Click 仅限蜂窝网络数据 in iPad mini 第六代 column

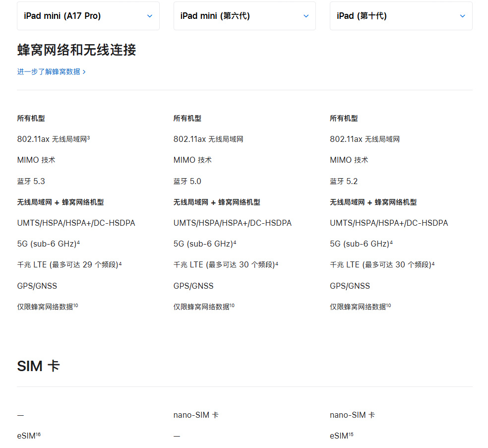click(x=204, y=307)
